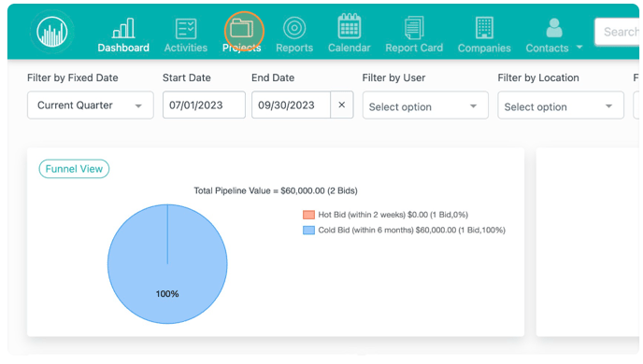Viewport: 643px width, 364px height.
Task: Open Dashboard via bar chart icon
Action: pos(123,28)
